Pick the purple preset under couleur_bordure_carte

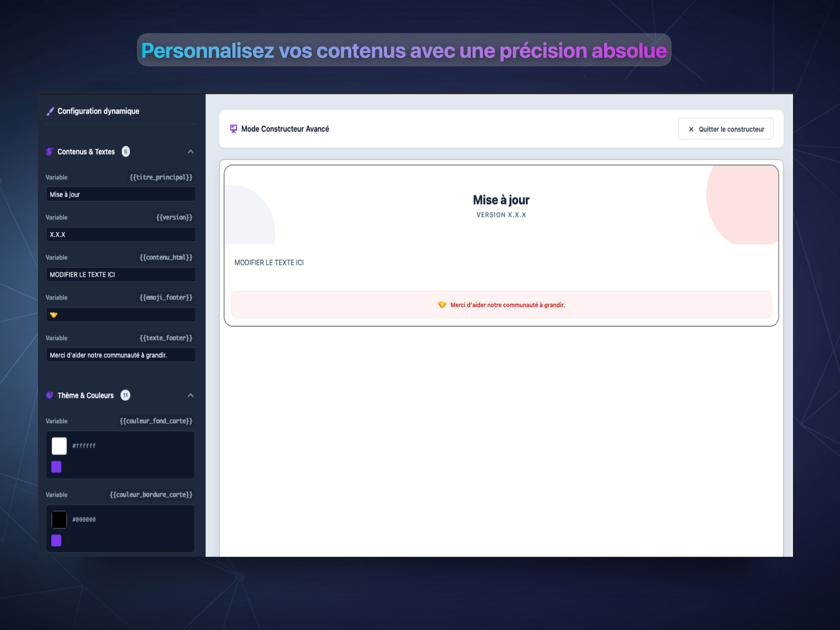(56, 541)
